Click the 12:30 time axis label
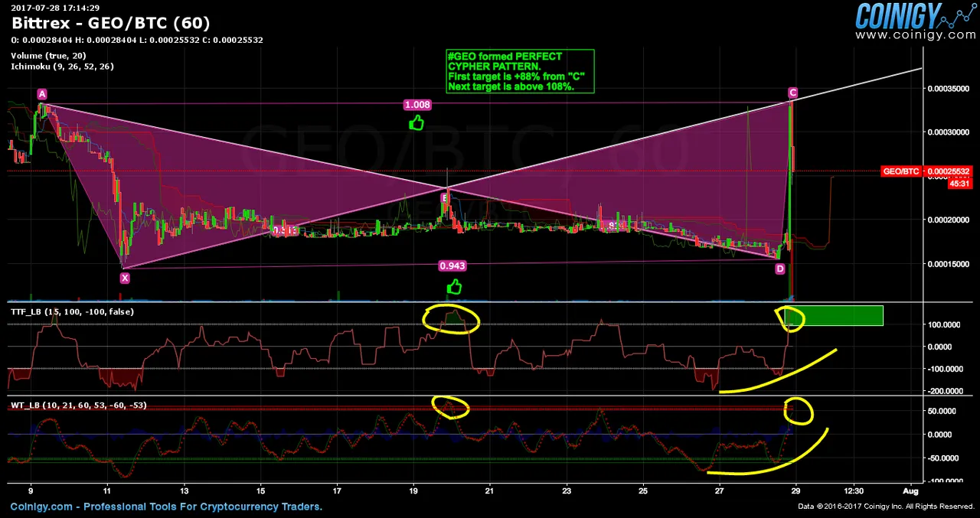The height and width of the screenshot is (518, 980). tap(854, 490)
